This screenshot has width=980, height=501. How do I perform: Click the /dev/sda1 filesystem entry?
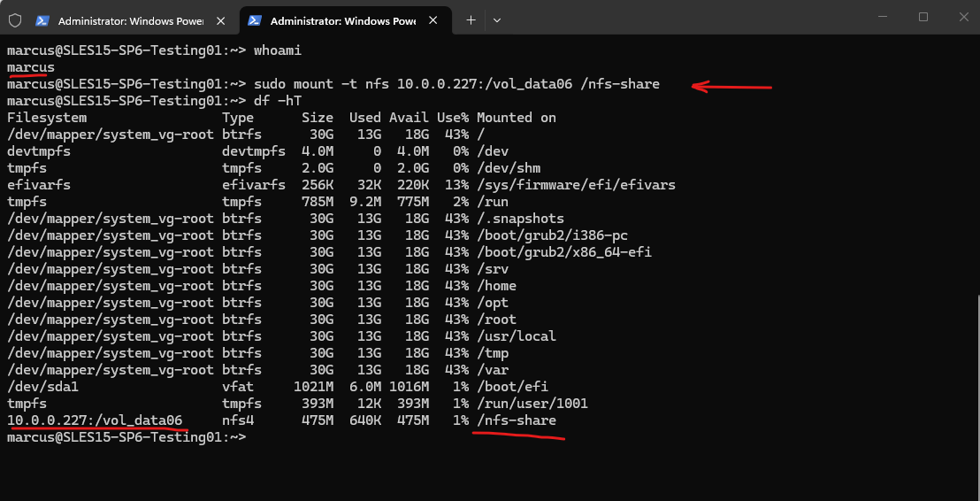[x=43, y=387]
